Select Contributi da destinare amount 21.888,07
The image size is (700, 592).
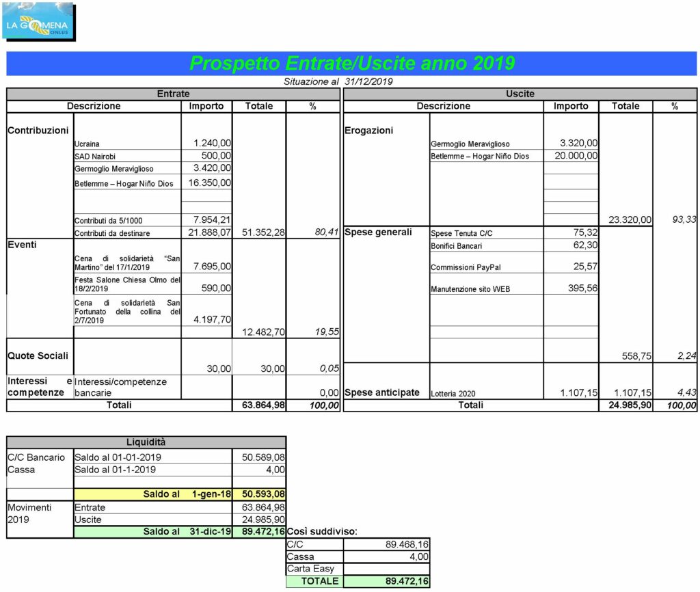point(206,232)
